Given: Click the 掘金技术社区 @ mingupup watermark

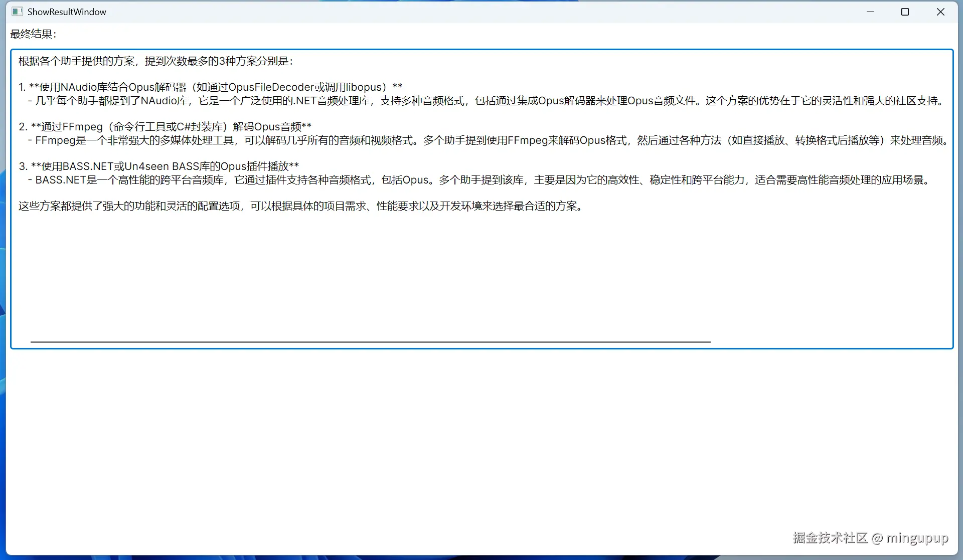Looking at the screenshot, I should point(870,538).
